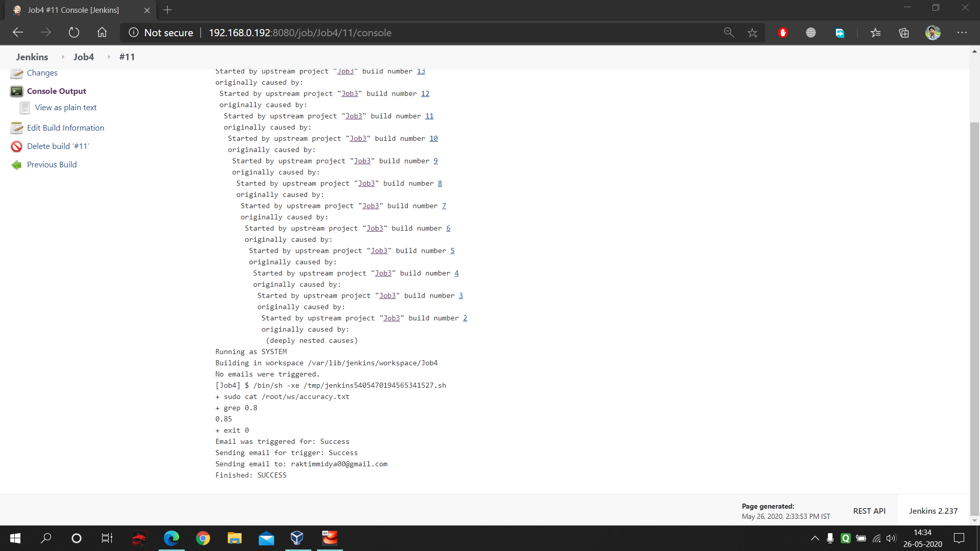Click the View as plain text document icon
Screen dimensions: 980x551
(x=24, y=108)
